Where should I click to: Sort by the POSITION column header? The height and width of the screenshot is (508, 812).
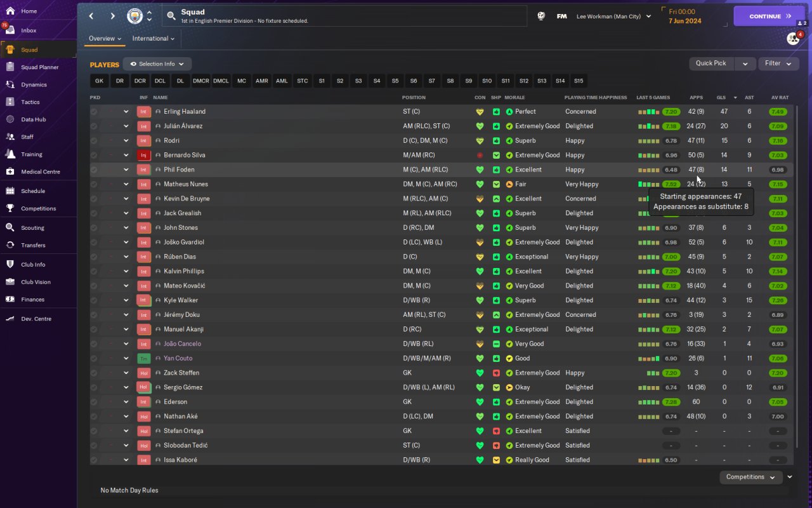(x=414, y=98)
